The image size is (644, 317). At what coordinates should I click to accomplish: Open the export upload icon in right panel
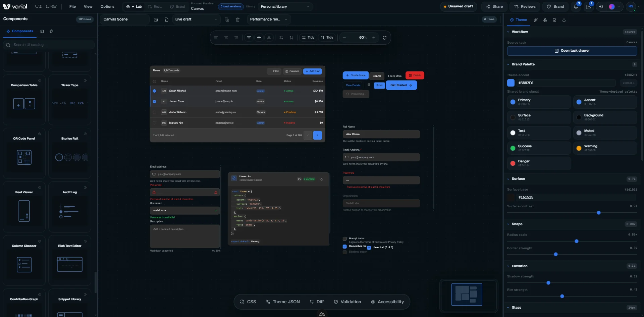[564, 20]
